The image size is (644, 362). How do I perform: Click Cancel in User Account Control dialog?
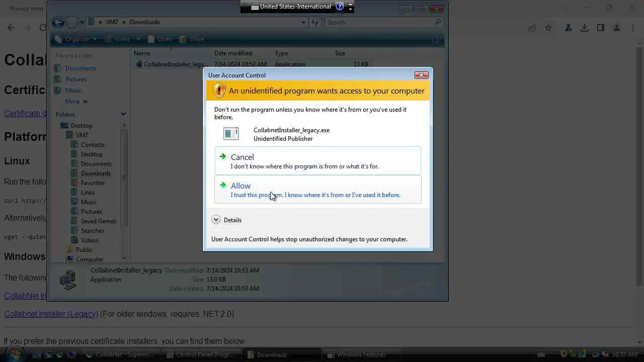point(317,161)
